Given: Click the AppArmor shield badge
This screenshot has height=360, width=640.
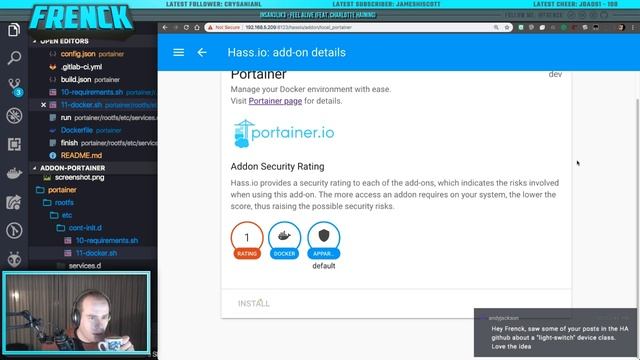Looking at the screenshot, I should coord(324,241).
